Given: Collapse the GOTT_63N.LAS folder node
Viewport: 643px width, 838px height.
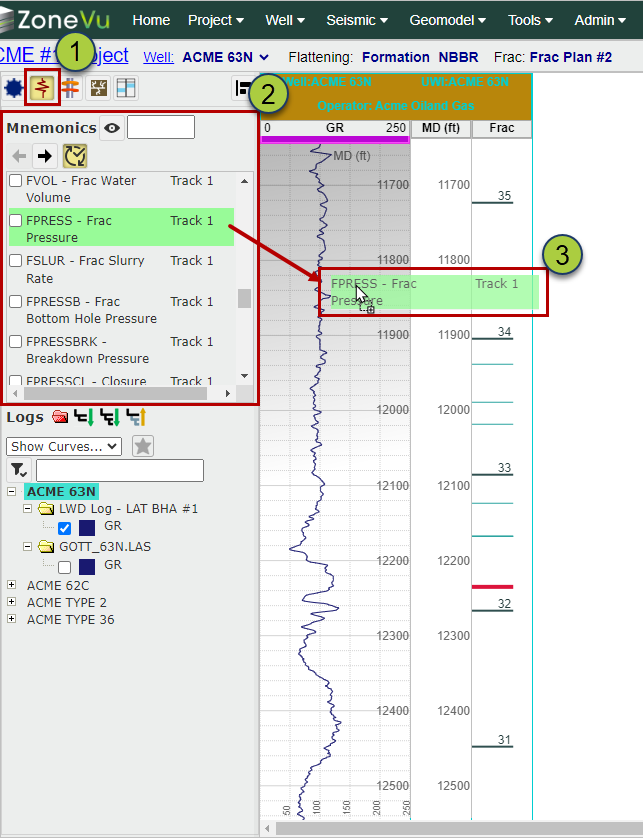Looking at the screenshot, I should pyautogui.click(x=28, y=547).
